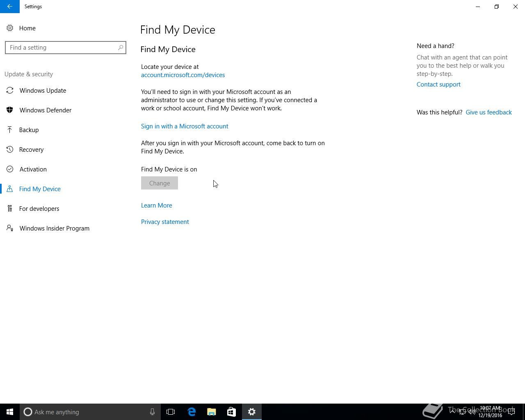
Task: Close the Settings window
Action: (516, 7)
